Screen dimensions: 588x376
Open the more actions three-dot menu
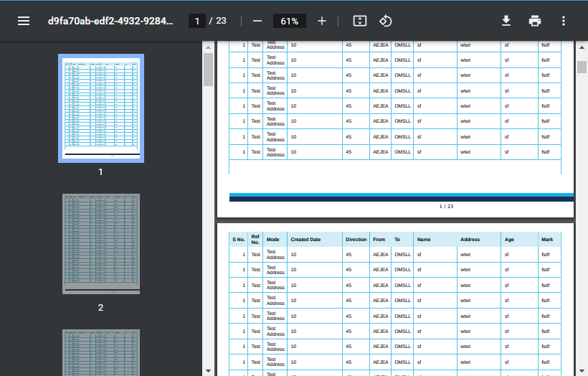click(563, 21)
